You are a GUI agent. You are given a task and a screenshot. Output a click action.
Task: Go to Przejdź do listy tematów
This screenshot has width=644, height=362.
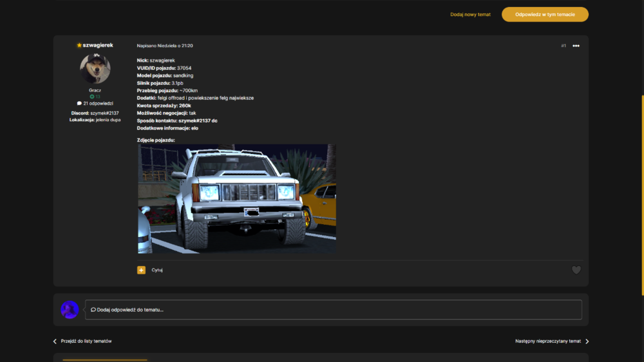[x=86, y=341]
